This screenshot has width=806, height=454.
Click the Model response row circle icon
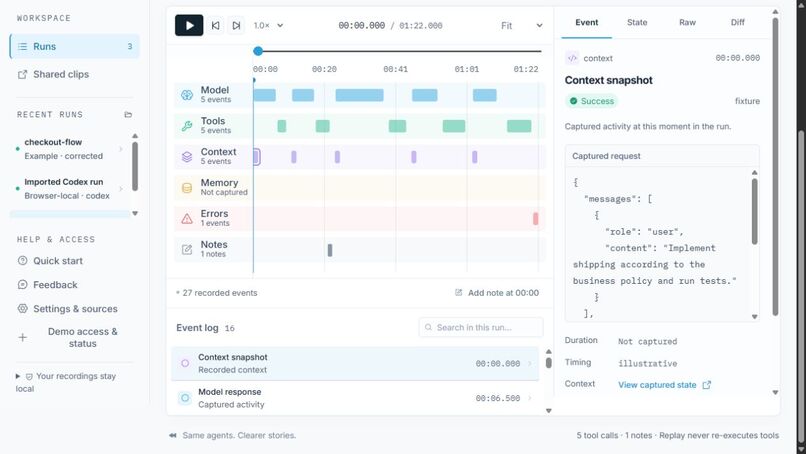tap(185, 398)
